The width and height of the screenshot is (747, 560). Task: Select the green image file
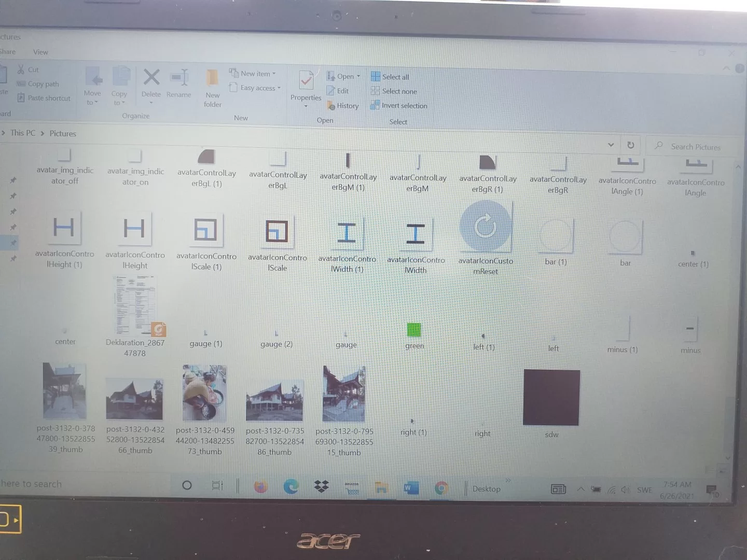pyautogui.click(x=414, y=330)
